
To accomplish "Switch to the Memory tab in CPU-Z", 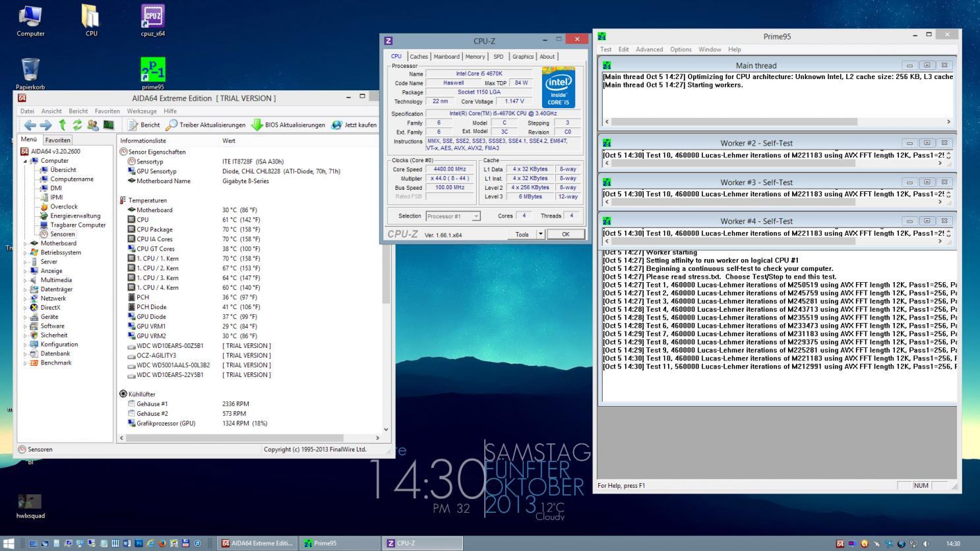I will 475,57.
